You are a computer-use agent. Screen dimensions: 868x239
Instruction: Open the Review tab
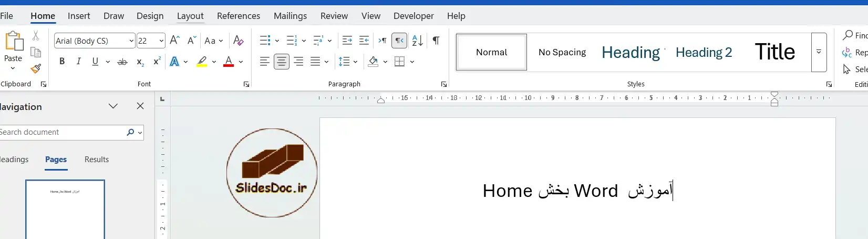pyautogui.click(x=334, y=16)
